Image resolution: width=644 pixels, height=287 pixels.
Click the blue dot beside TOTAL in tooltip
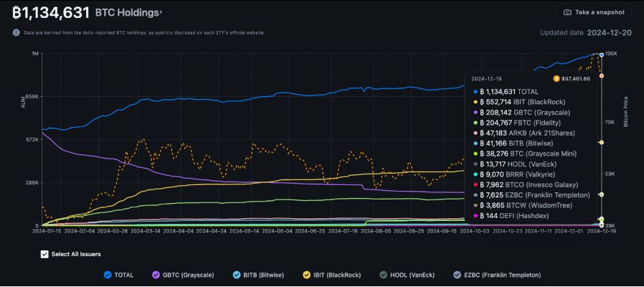(475, 92)
